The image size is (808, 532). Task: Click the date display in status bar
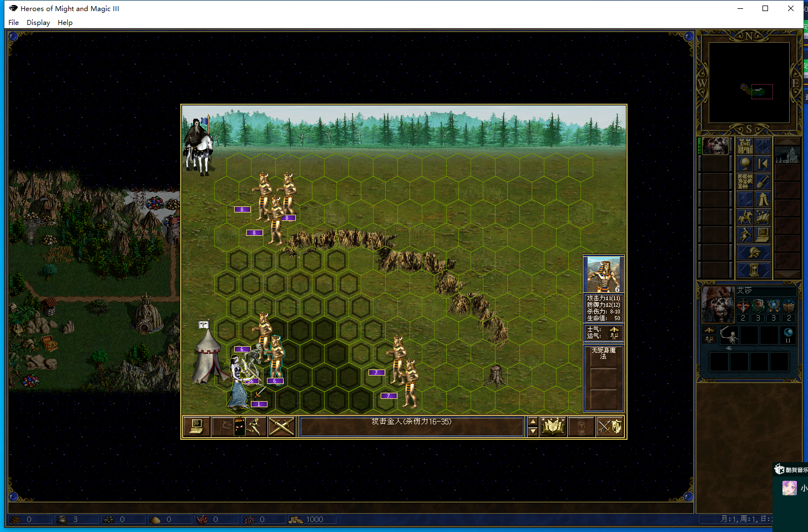(x=746, y=519)
